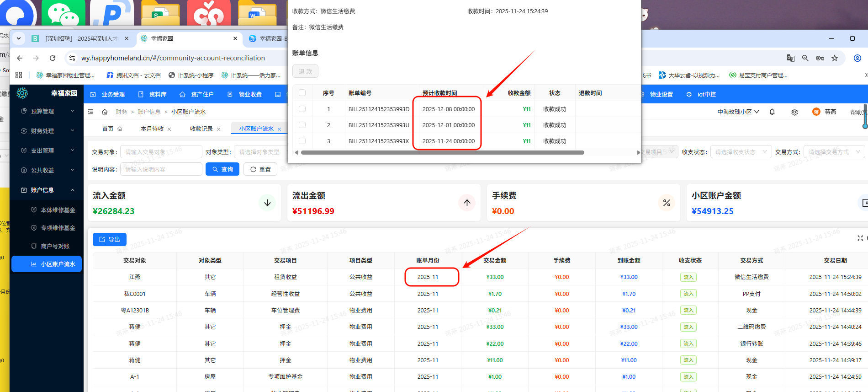Click the 导出 export button

[110, 239]
